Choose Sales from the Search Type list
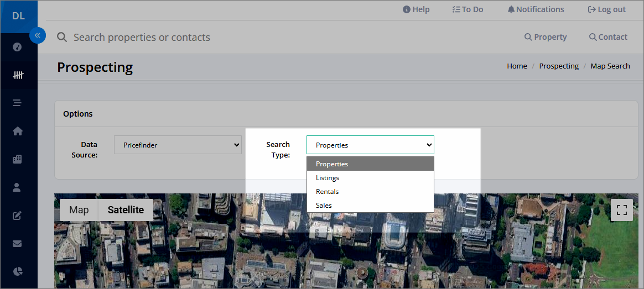This screenshot has height=289, width=644. (x=370, y=206)
